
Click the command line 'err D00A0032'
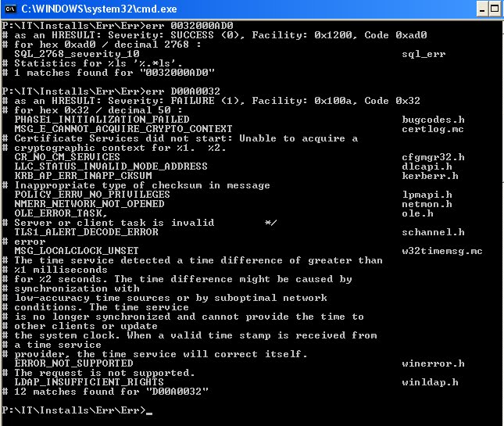pyautogui.click(x=183, y=91)
